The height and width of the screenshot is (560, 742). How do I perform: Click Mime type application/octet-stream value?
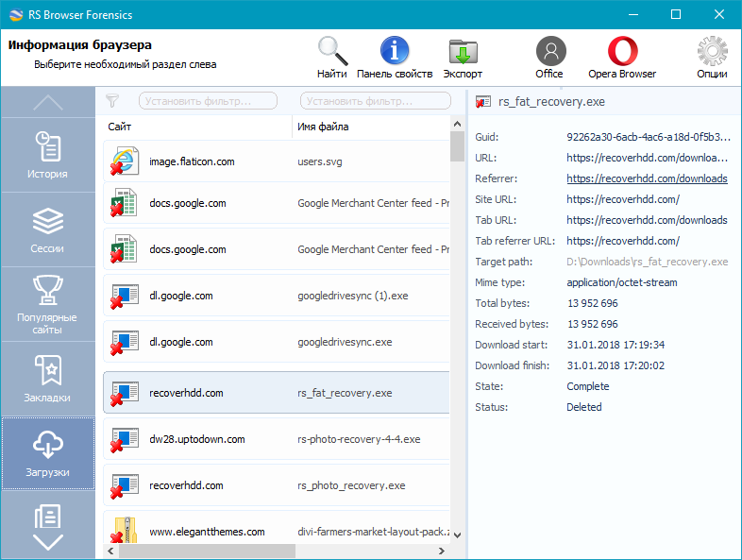(622, 282)
